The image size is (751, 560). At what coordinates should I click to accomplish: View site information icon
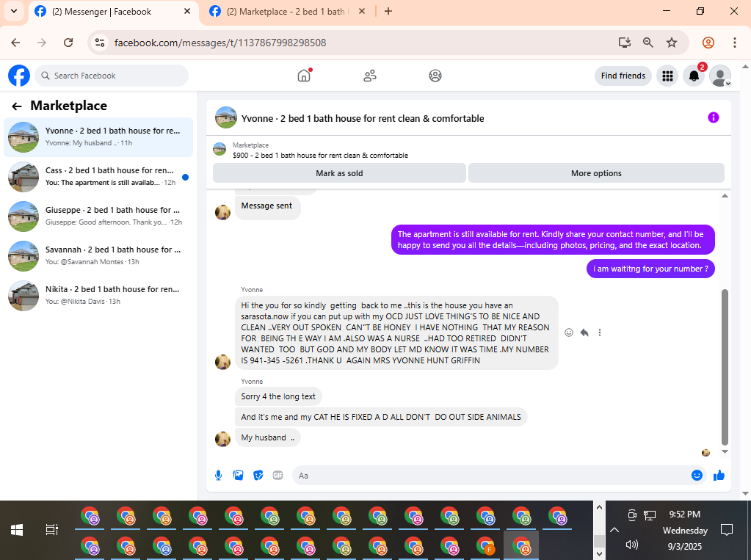(100, 43)
